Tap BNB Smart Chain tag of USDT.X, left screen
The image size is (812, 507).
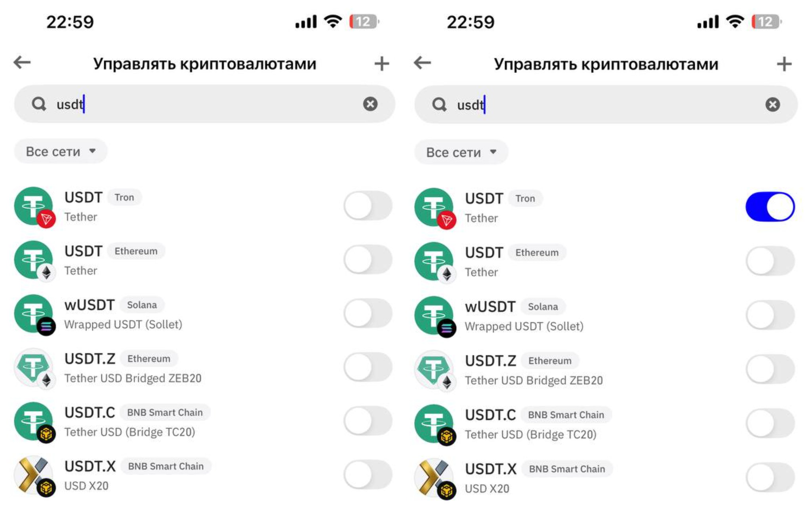(x=166, y=466)
